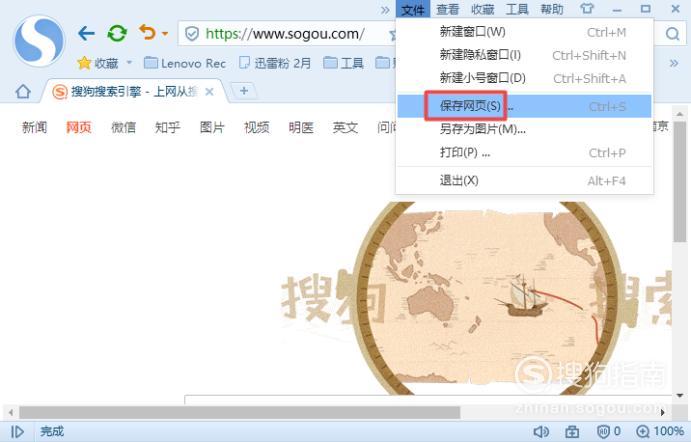Open the 视频 link

click(256, 127)
